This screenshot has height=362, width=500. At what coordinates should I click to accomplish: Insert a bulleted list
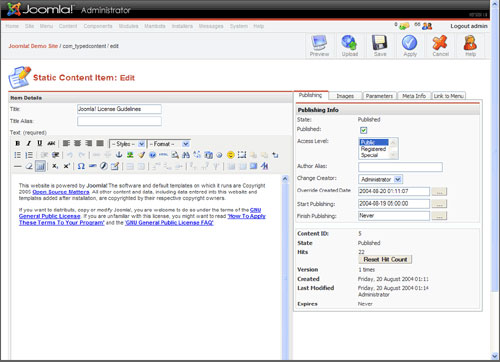[18, 155]
